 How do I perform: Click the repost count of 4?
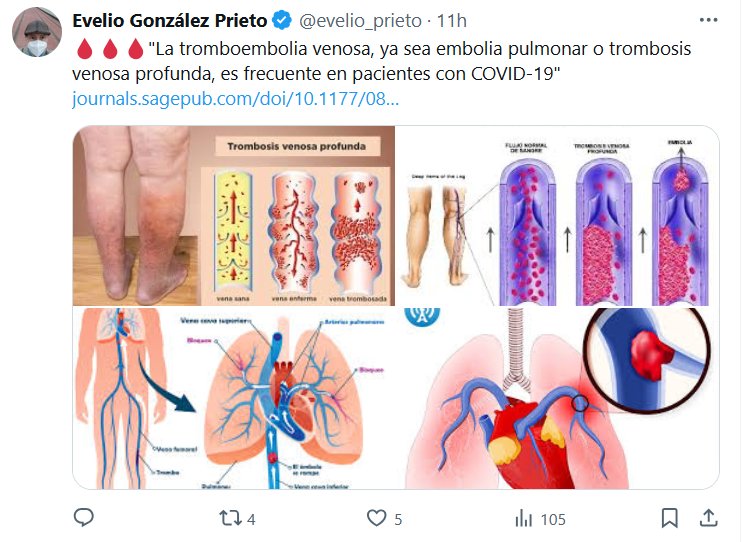[251, 519]
